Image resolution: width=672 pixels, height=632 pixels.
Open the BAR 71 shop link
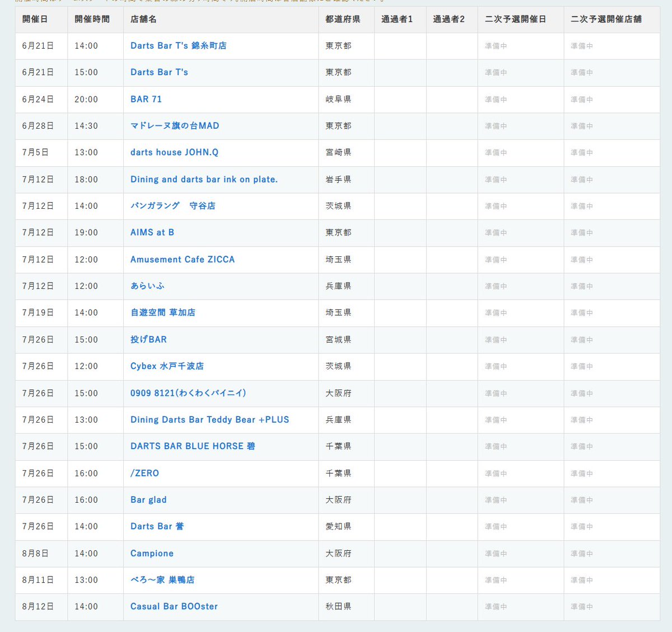pos(146,99)
